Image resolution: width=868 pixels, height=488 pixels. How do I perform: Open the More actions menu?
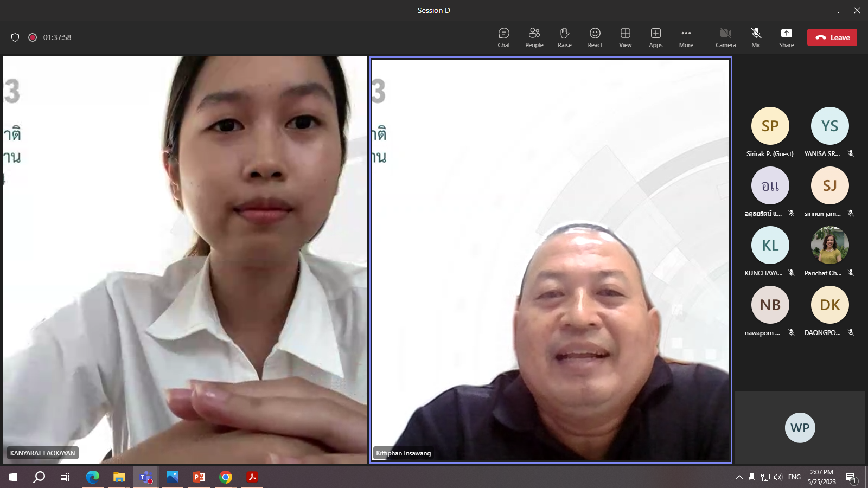click(x=686, y=37)
